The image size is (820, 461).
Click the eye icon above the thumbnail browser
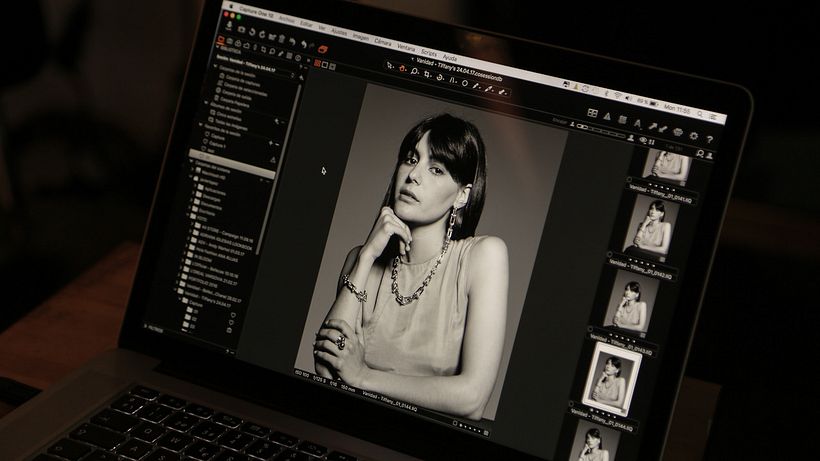click(643, 140)
